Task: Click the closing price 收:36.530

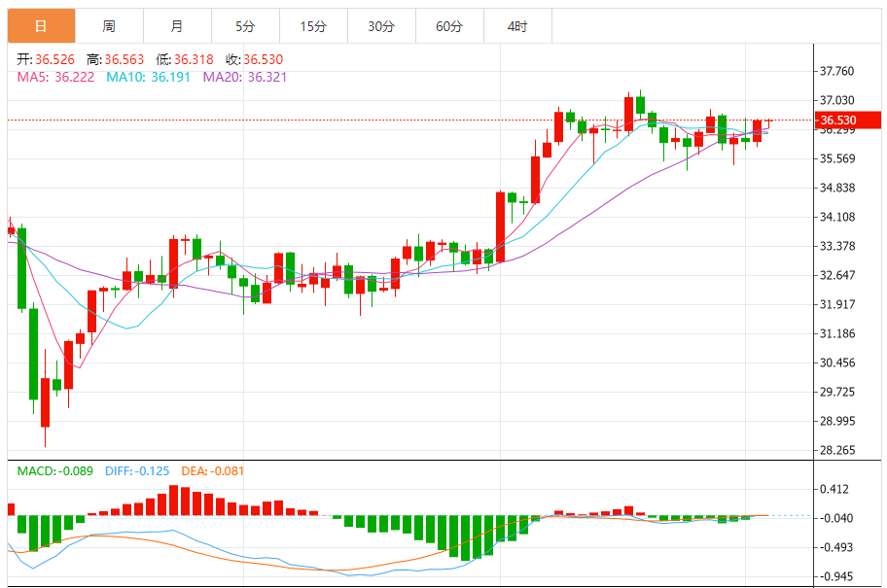Action: tap(255, 59)
